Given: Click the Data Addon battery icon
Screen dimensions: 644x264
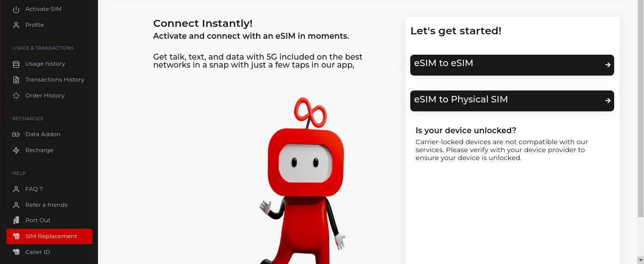Looking at the screenshot, I should tap(16, 134).
